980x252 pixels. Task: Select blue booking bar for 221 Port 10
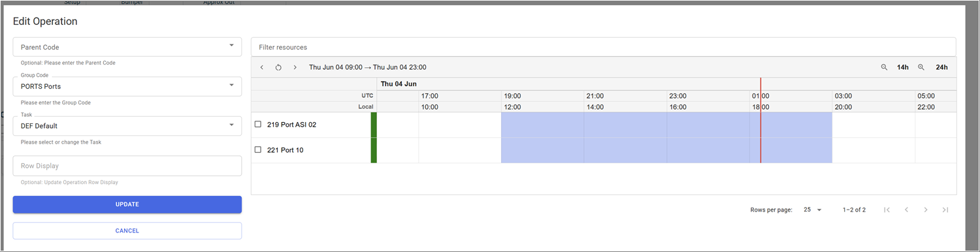tap(666, 150)
